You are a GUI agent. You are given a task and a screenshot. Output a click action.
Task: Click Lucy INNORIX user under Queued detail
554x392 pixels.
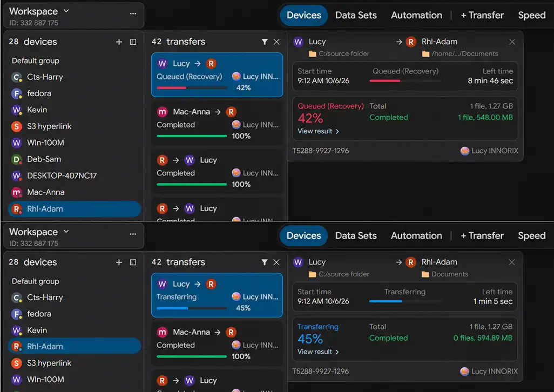click(x=489, y=151)
